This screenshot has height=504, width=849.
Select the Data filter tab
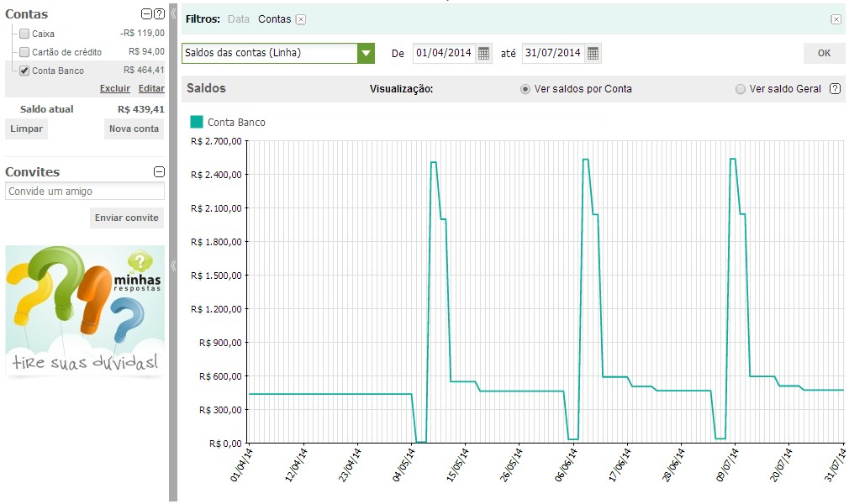[x=238, y=19]
